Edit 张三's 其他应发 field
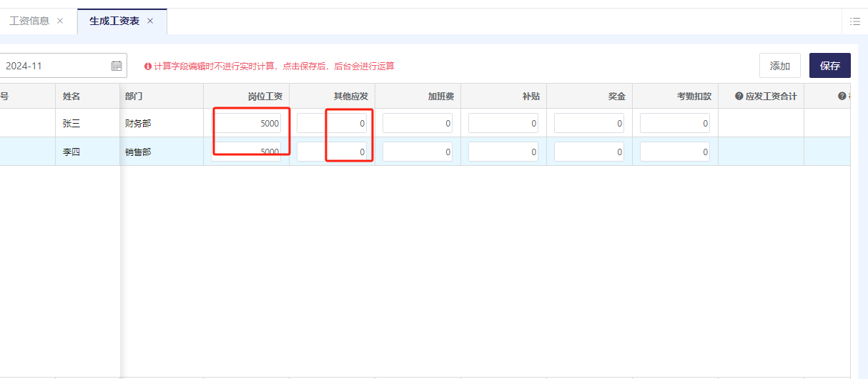This screenshot has width=868, height=379. coord(332,123)
